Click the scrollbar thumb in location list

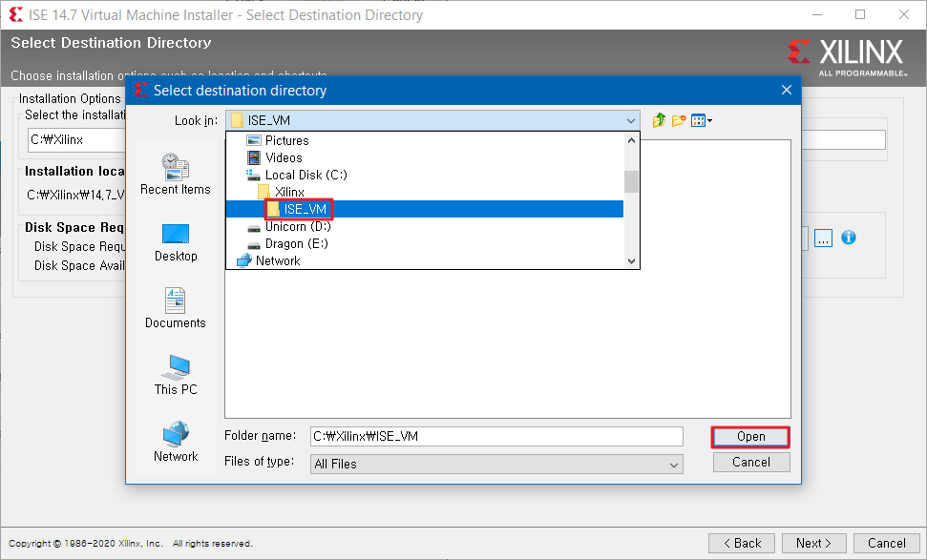(x=631, y=181)
